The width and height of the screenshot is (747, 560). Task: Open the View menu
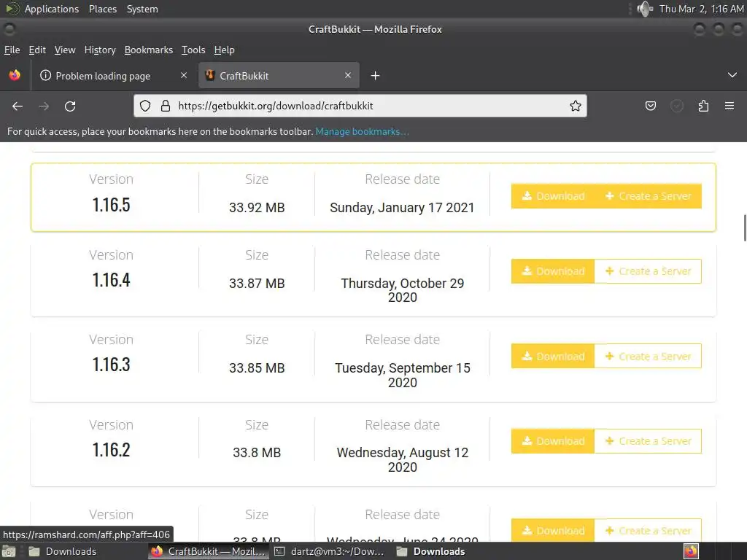(x=65, y=50)
